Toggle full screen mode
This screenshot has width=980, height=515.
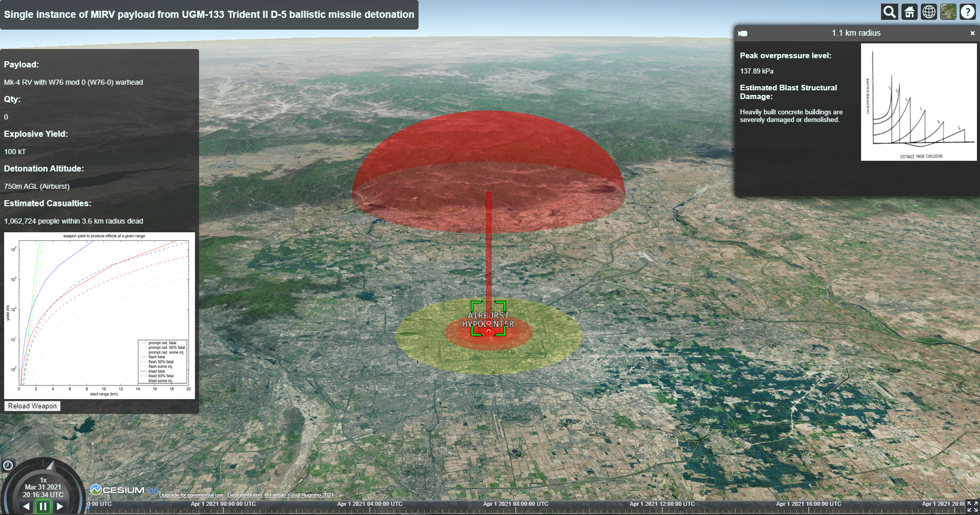972,506
